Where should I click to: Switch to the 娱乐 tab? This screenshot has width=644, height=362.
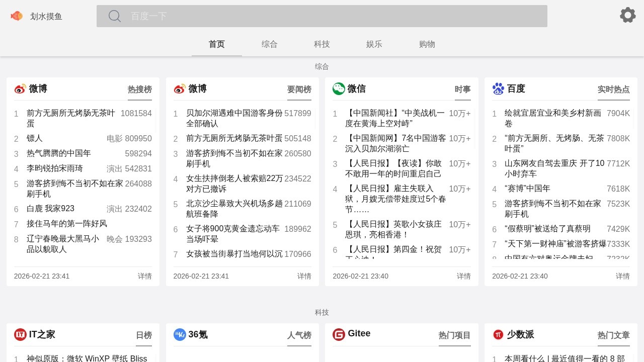pyautogui.click(x=374, y=44)
